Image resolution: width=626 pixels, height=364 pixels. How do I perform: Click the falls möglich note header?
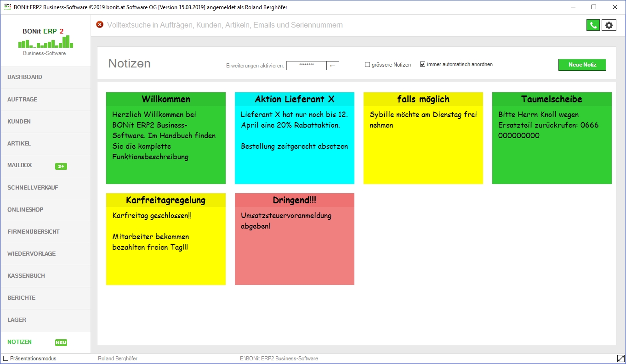423,99
